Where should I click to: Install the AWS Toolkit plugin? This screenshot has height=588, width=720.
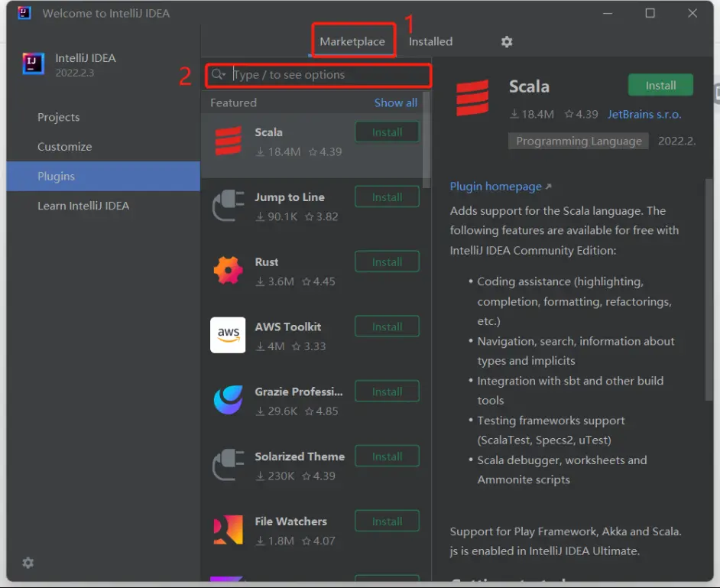coord(387,326)
